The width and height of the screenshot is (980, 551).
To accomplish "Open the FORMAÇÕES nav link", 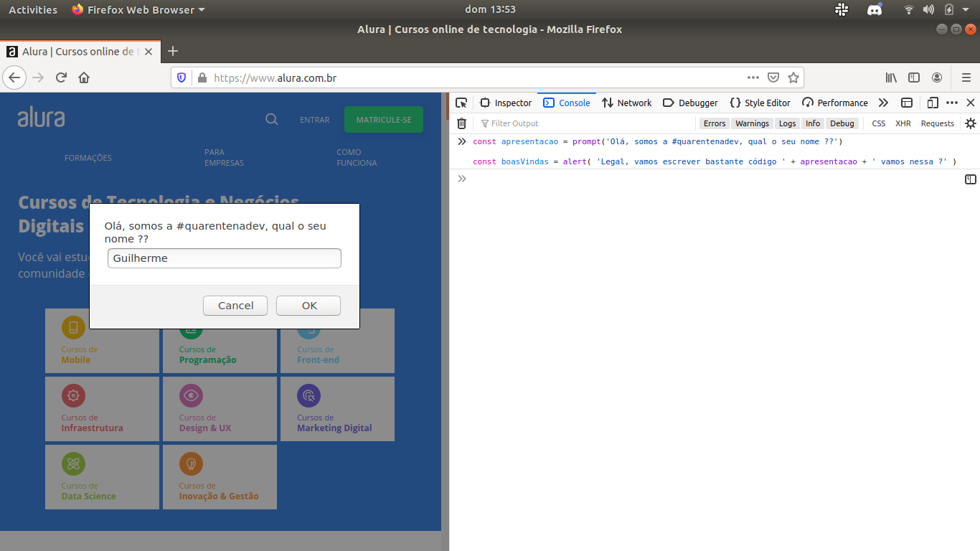I will point(88,158).
